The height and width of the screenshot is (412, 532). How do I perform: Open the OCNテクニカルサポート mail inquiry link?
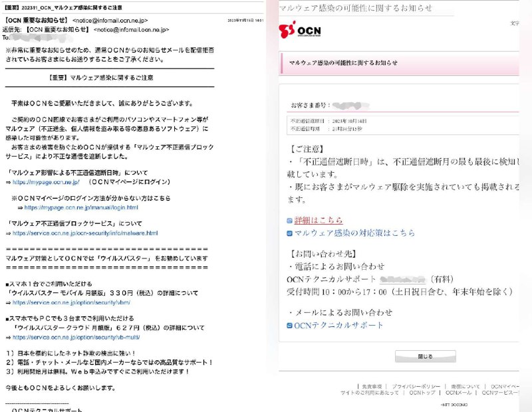pyautogui.click(x=338, y=326)
